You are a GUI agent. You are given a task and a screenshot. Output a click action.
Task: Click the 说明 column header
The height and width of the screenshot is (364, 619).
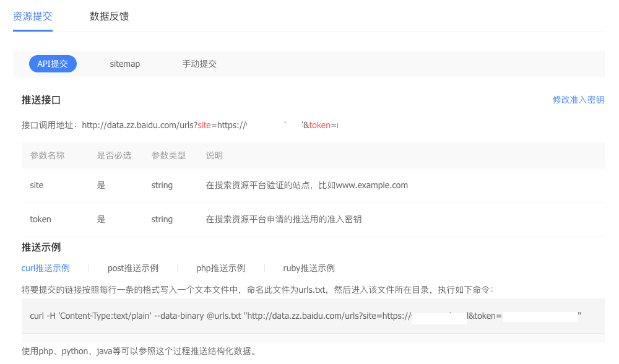tap(214, 155)
